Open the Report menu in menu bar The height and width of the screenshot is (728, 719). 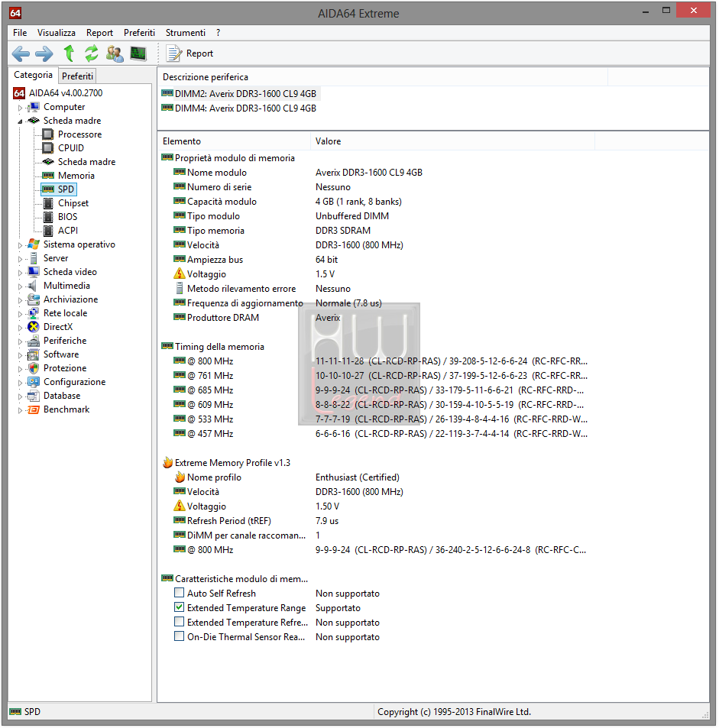(99, 33)
